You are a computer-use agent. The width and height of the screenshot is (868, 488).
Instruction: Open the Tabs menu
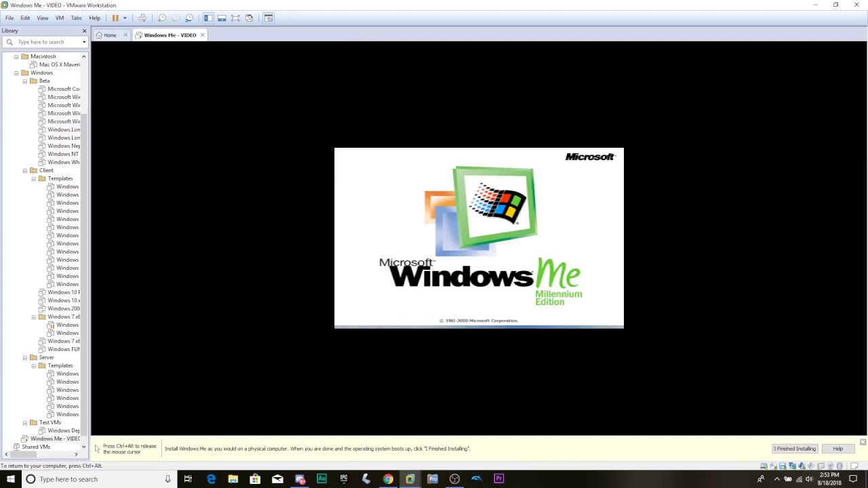pos(77,18)
